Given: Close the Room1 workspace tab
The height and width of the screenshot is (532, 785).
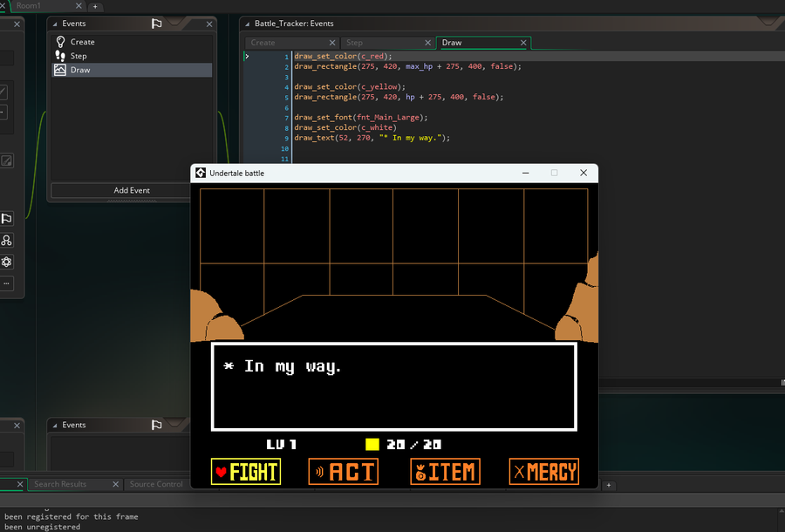Looking at the screenshot, I should (78, 6).
